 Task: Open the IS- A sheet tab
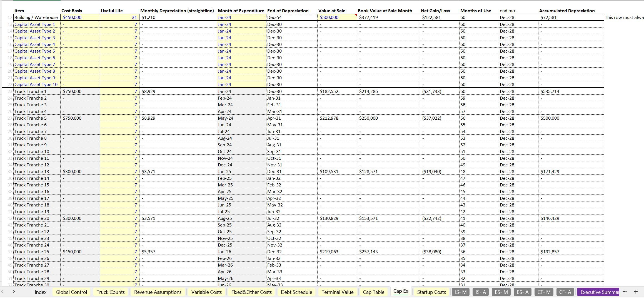pos(481,292)
